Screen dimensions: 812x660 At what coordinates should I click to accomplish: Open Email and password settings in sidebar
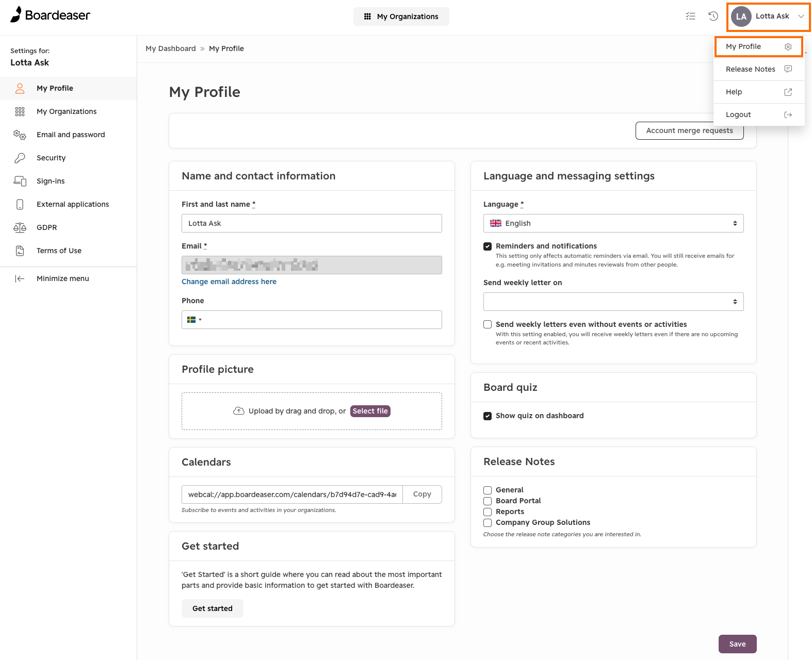click(x=68, y=135)
